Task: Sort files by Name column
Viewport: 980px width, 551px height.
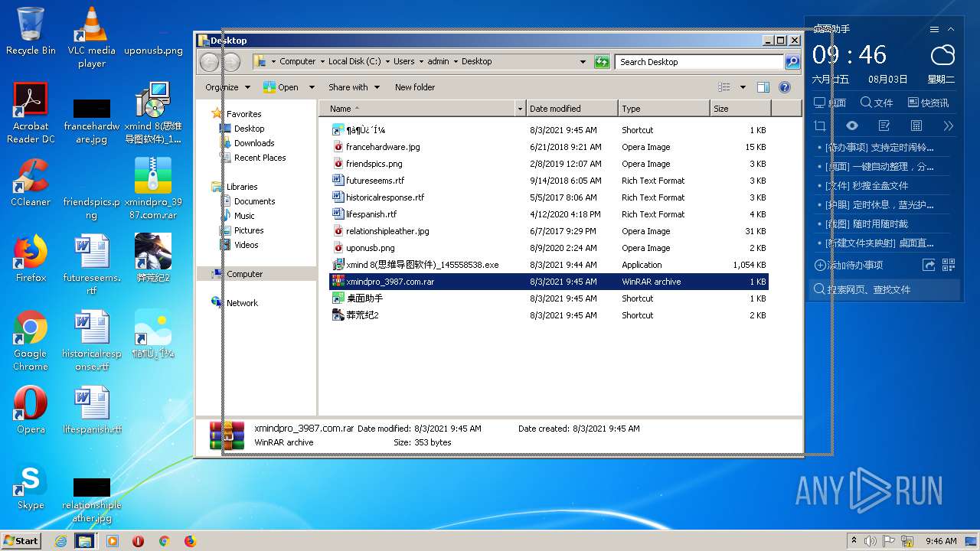Action: (x=417, y=109)
